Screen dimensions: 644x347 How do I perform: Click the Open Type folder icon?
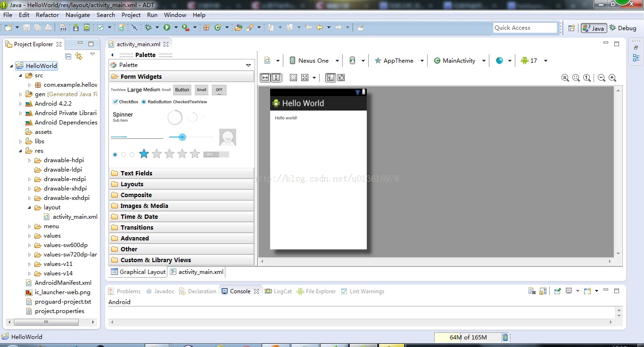click(239, 28)
